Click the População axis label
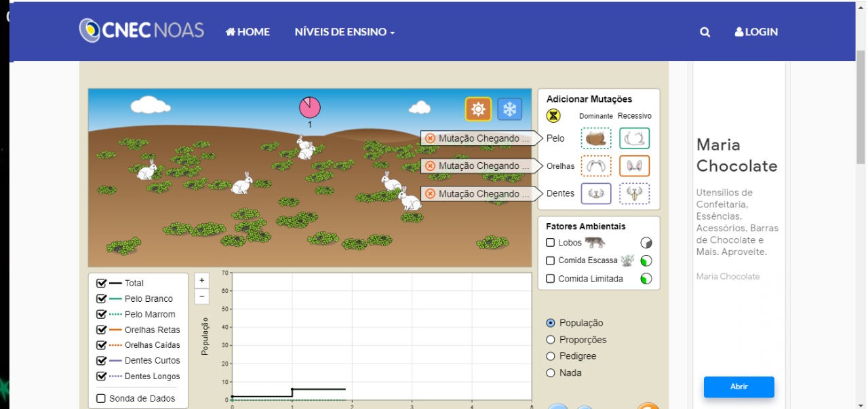Screen dimensions: 868x409 tap(205, 336)
